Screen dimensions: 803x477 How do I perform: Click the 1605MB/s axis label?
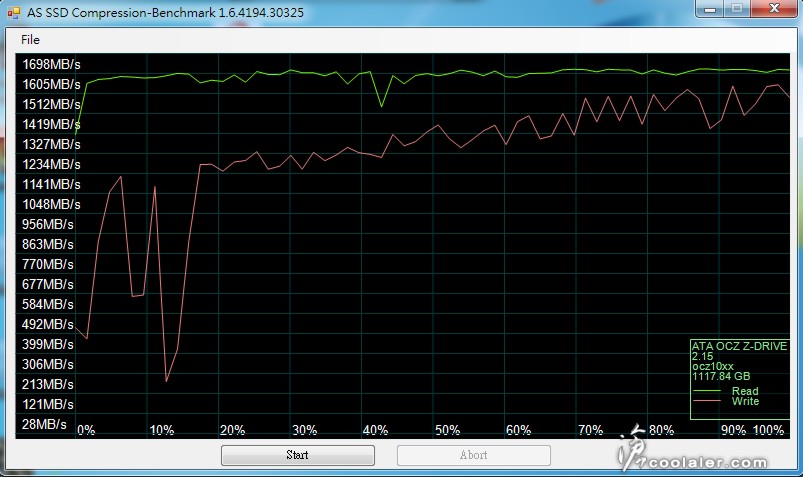click(51, 85)
